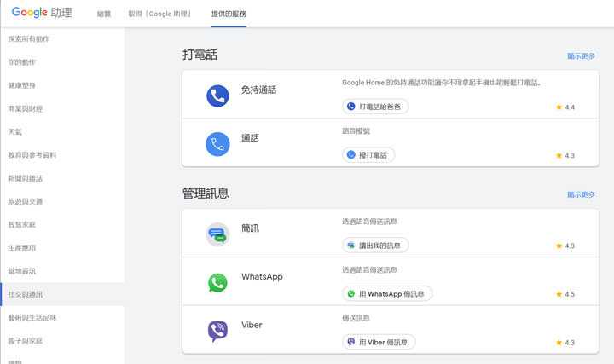Click the 4.3 star rating in 通話 row
Screen dimensions: 614x364
click(565, 155)
